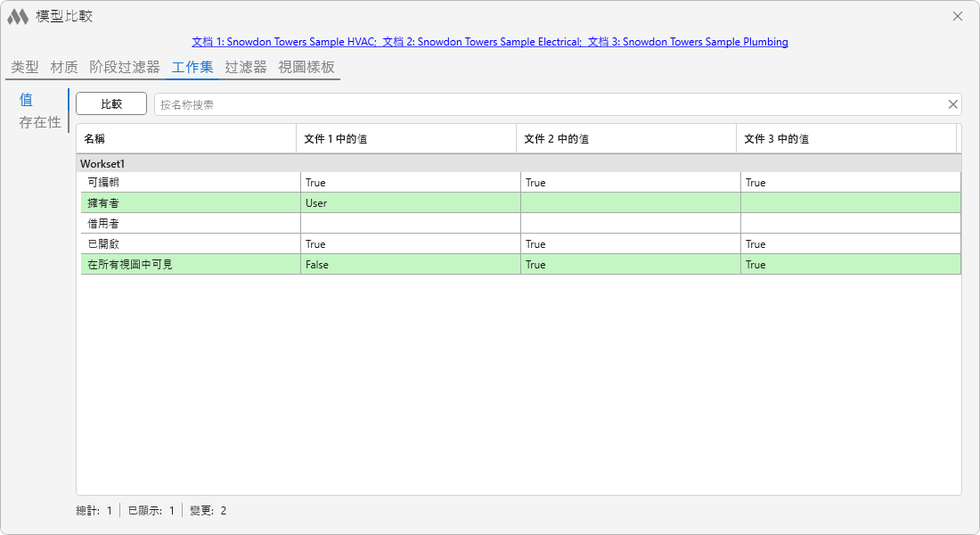Viewport: 980px width, 535px height.
Task: Clear the search field with X icon
Action: 952,104
